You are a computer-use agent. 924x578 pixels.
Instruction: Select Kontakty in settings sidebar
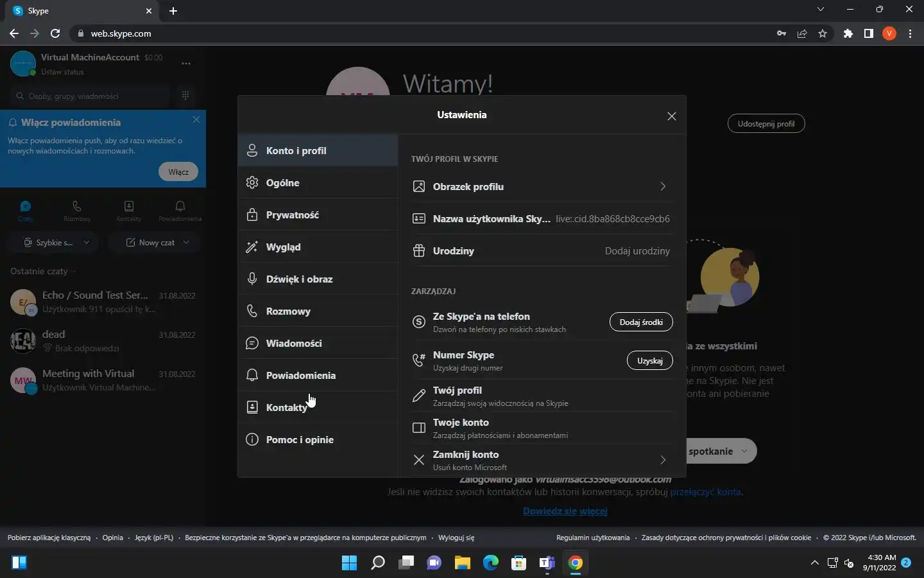pyautogui.click(x=318, y=407)
